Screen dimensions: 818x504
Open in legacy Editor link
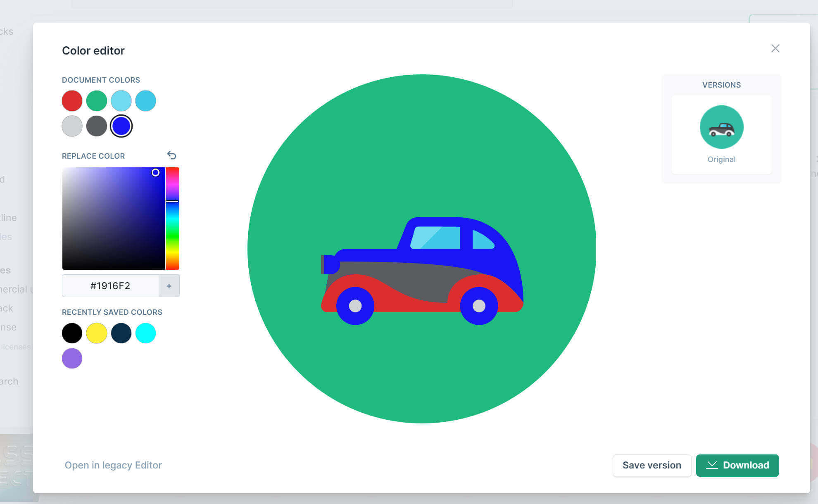(x=113, y=465)
